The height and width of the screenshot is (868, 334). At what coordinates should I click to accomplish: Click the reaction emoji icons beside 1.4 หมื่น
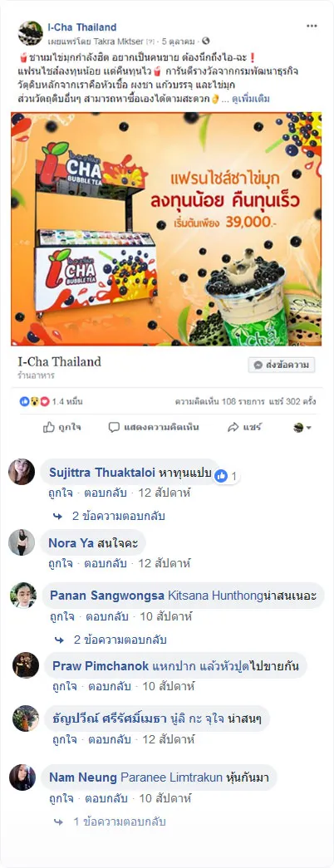34,401
